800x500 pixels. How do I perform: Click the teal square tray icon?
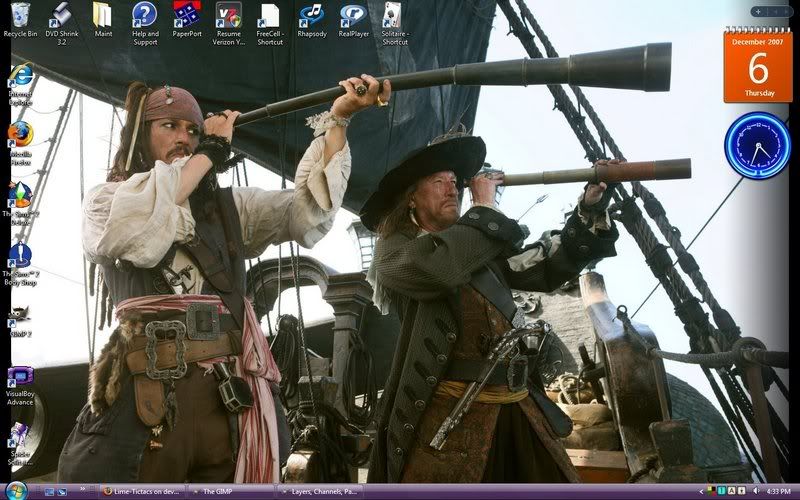tap(722, 492)
